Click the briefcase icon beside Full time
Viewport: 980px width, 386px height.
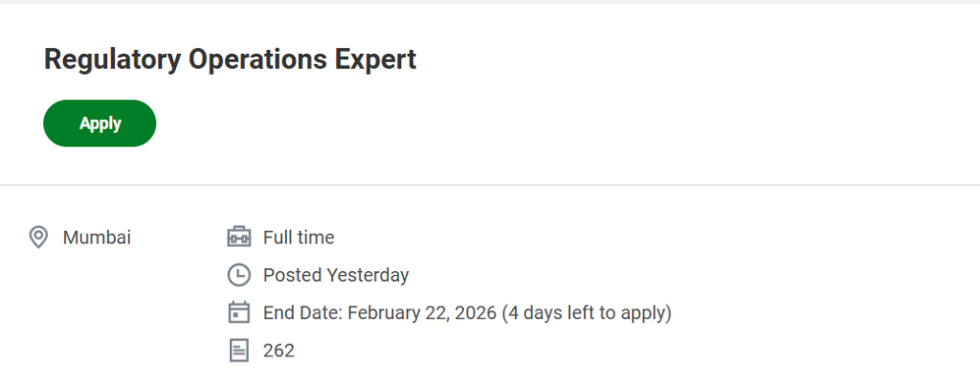[x=238, y=238]
